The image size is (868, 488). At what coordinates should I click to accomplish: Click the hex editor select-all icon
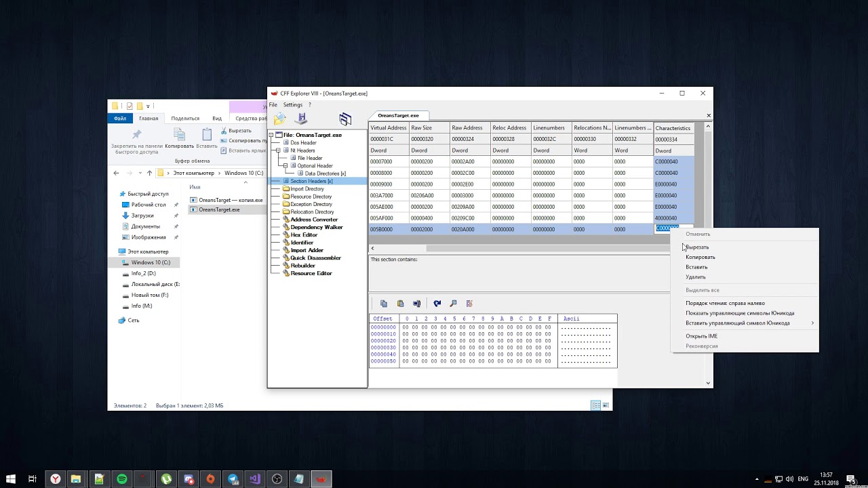416,304
